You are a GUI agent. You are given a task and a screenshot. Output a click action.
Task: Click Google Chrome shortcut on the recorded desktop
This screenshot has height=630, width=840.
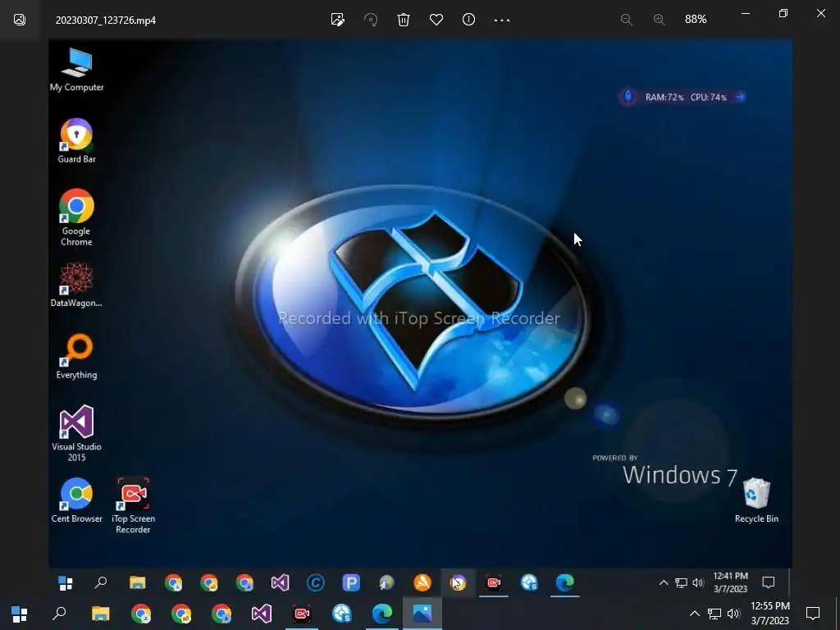(x=76, y=217)
